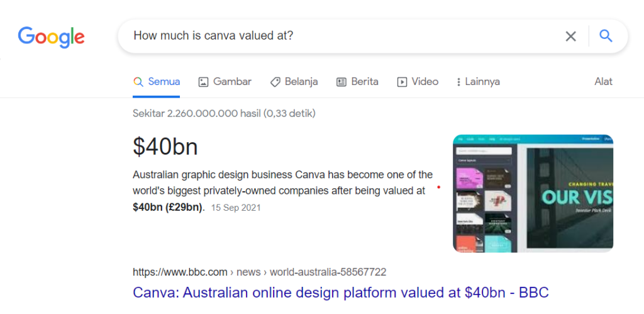This screenshot has height=314, width=644.
Task: Open the Gambar results tab
Action: point(225,82)
